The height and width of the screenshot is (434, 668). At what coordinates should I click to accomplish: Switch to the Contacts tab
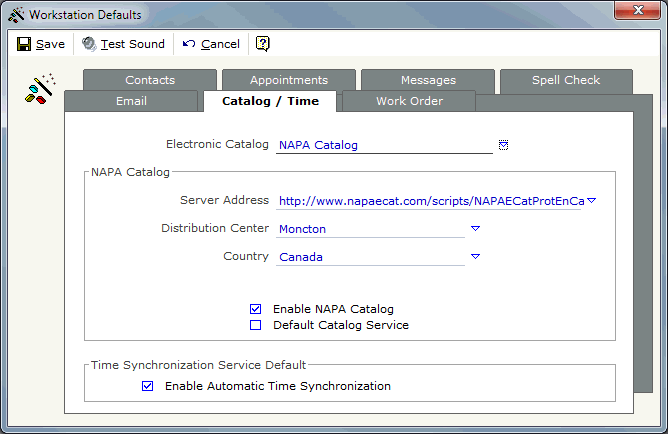[x=150, y=80]
